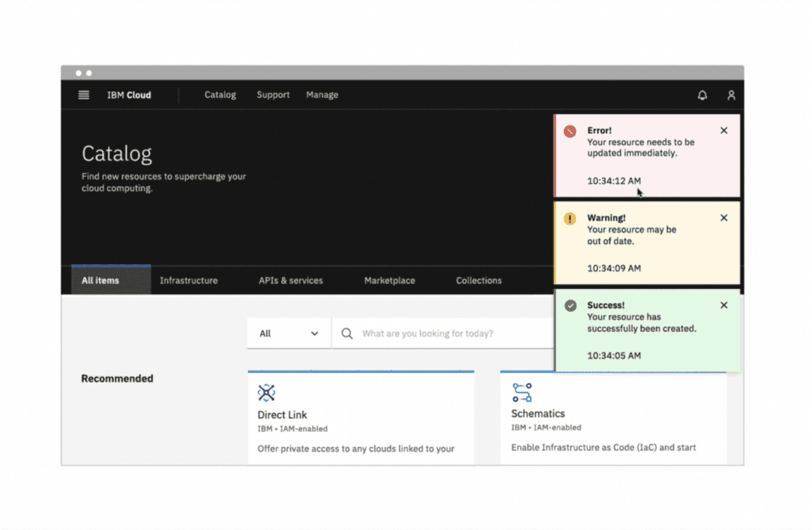Viewport: 812px width, 530px height.
Task: Switch to the APIs & services tab
Action: [290, 281]
